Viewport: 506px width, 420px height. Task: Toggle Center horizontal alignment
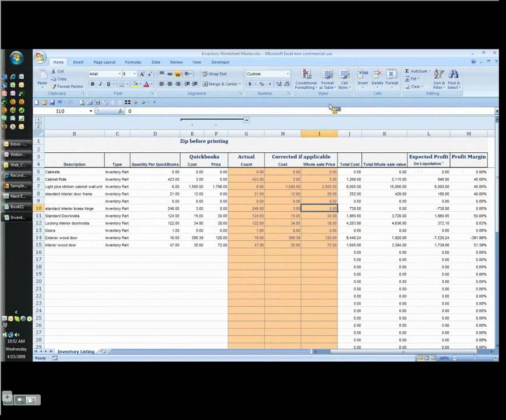170,84
